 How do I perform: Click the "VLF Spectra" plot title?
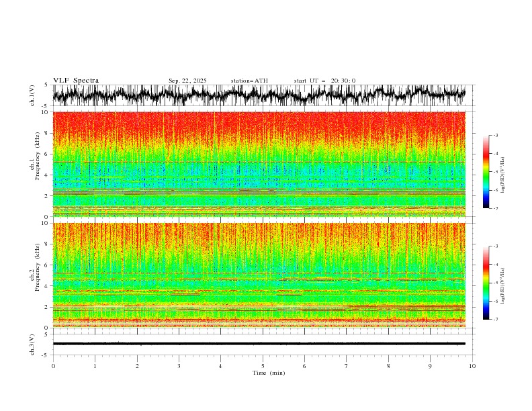click(76, 81)
